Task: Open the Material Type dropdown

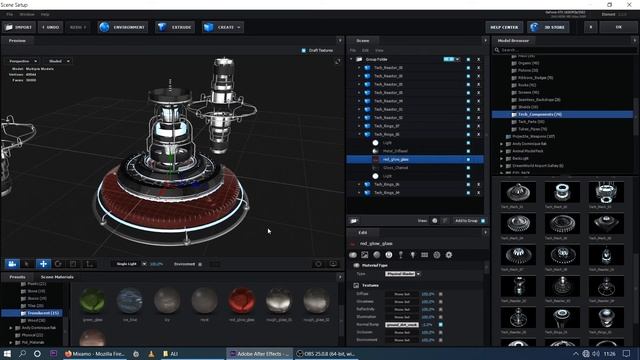Action: [x=402, y=274]
